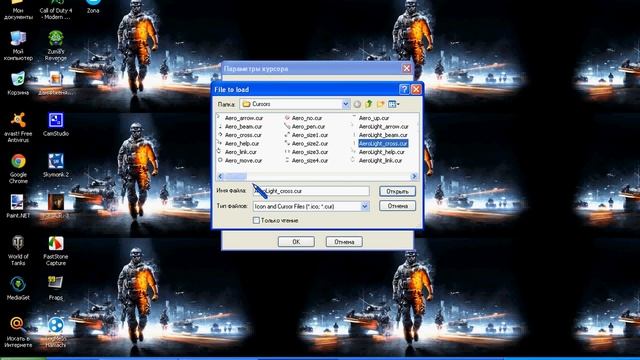Select AeroLight_beam.cur file
Image resolution: width=640 pixels, height=360 pixels.
coord(383,135)
